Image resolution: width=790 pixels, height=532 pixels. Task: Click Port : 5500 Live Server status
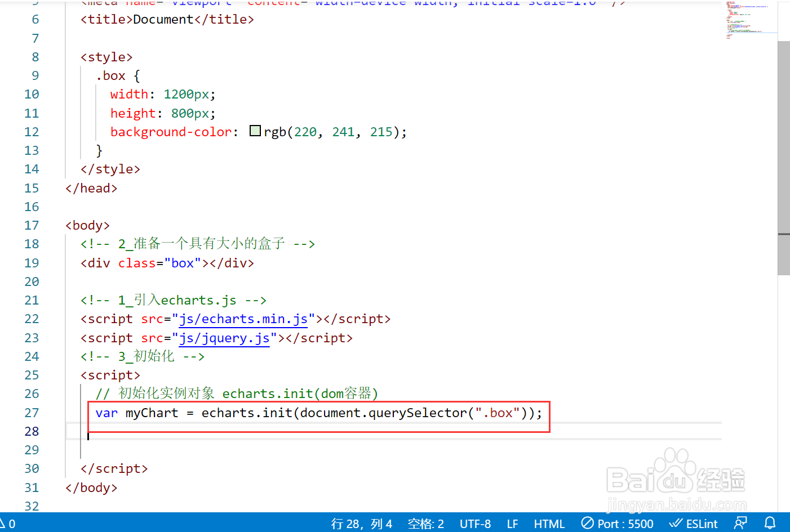[x=617, y=524]
